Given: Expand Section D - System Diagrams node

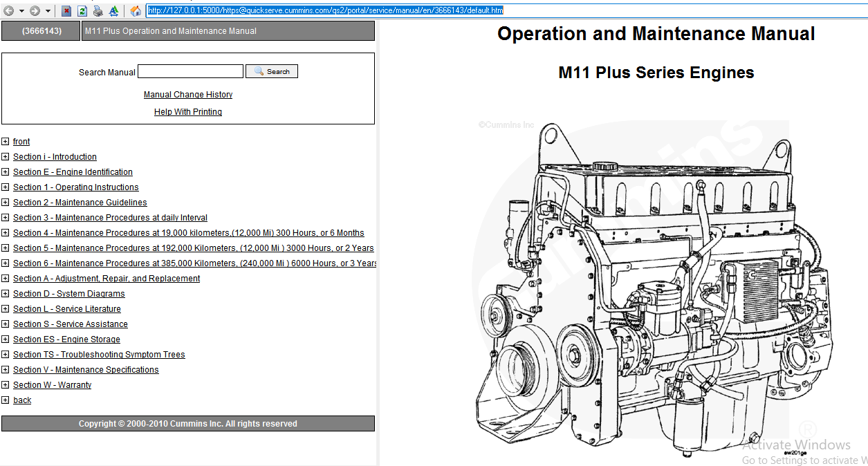Looking at the screenshot, I should point(6,294).
